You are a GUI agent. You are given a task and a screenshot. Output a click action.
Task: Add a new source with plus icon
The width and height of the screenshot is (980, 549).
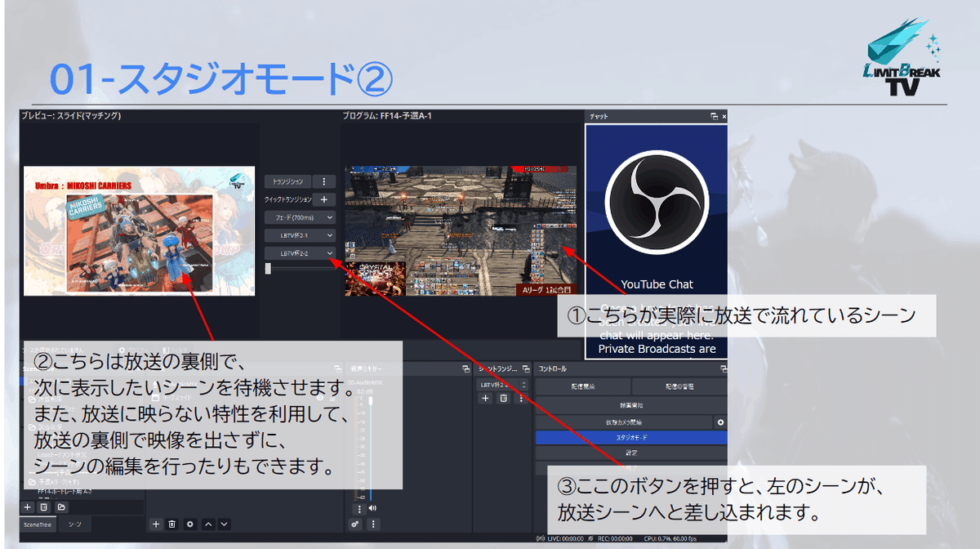(x=157, y=524)
